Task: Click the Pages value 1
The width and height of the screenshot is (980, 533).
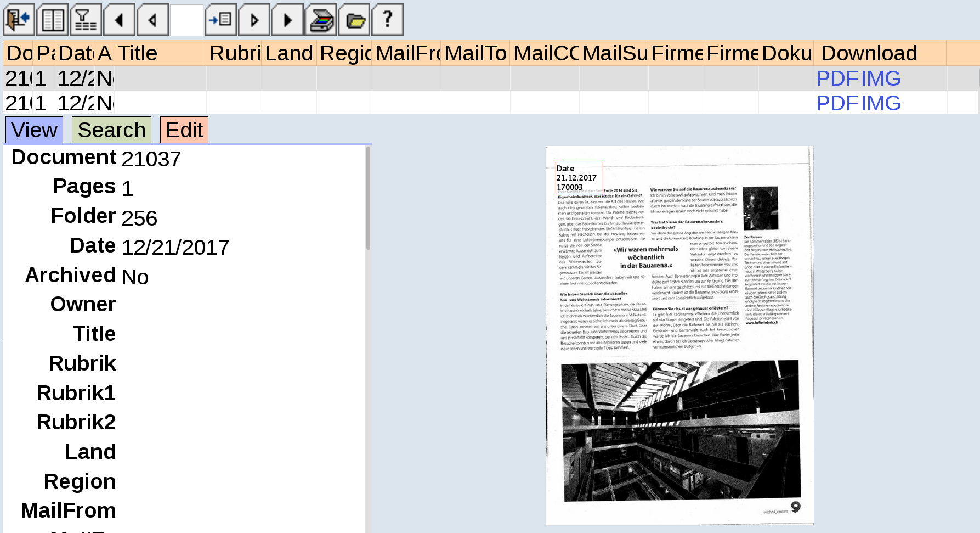Action: [127, 189]
